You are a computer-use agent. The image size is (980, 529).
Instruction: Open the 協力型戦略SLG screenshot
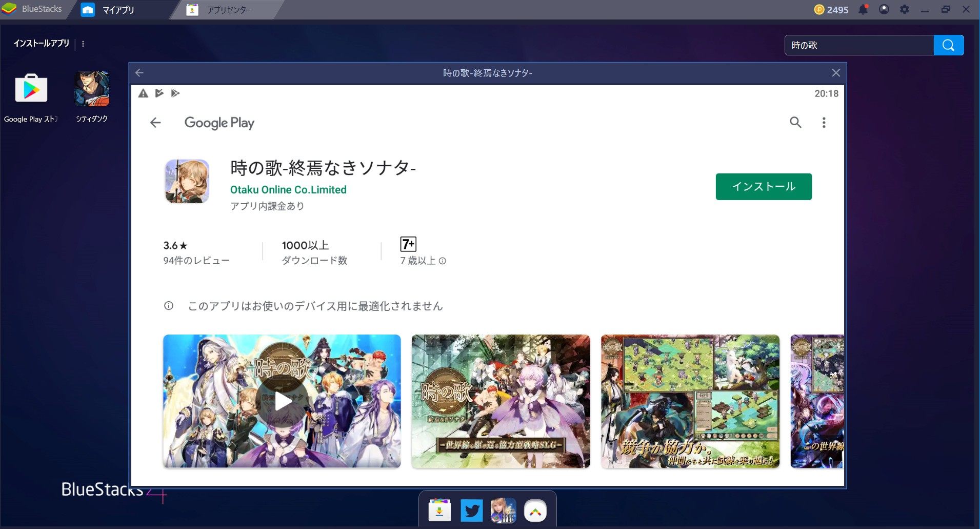pyautogui.click(x=501, y=401)
